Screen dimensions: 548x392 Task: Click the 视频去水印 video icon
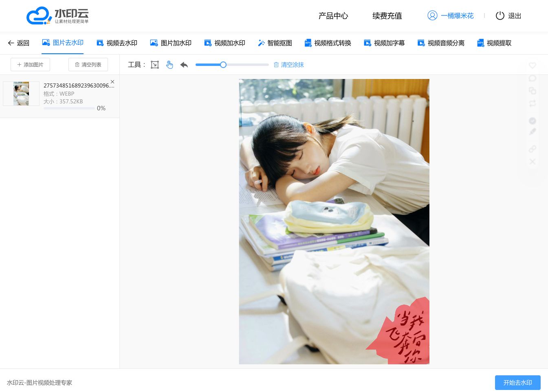(100, 43)
